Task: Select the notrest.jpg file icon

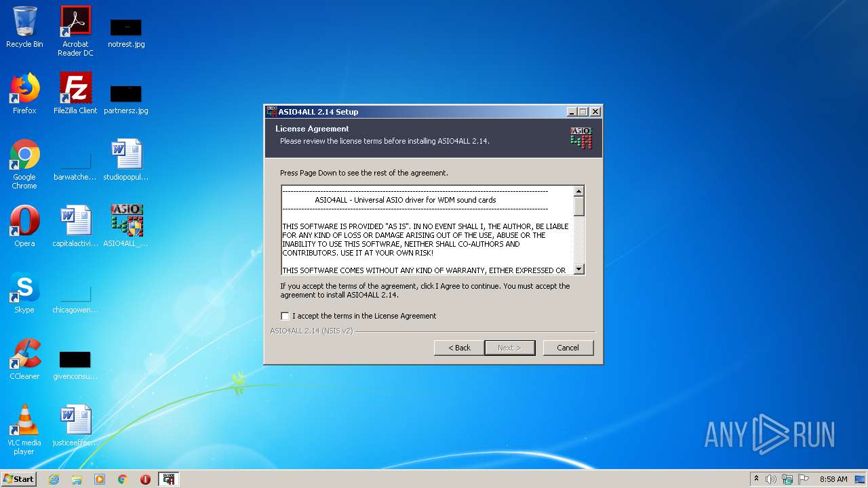Action: point(126,32)
